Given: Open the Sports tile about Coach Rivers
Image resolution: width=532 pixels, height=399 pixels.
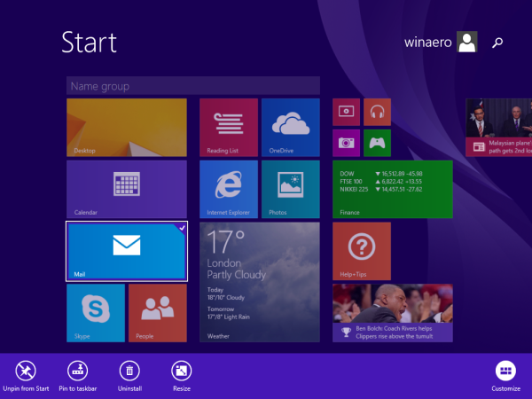Looking at the screenshot, I should pyautogui.click(x=393, y=313).
